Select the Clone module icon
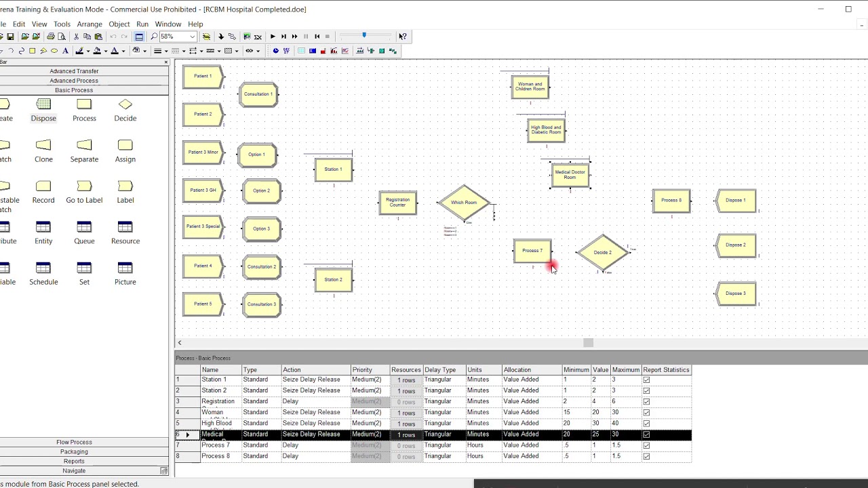868x488 pixels. click(43, 145)
